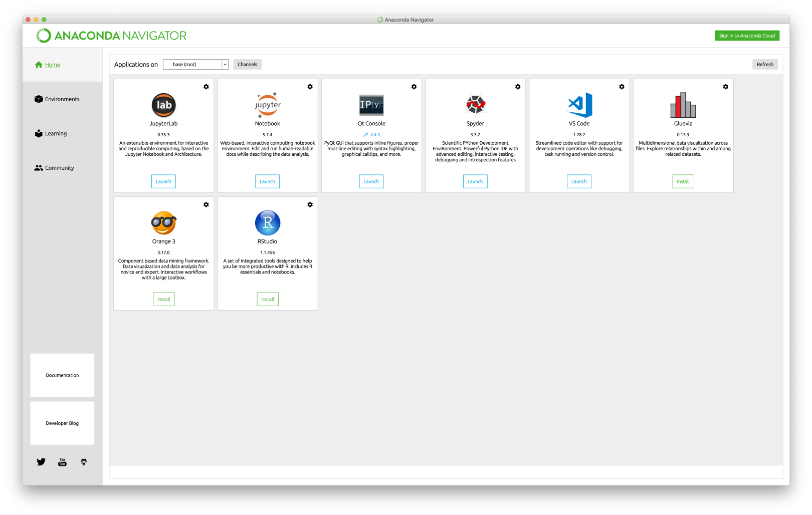This screenshot has height=515, width=812.
Task: Click the VS Code logo icon
Action: (x=579, y=105)
